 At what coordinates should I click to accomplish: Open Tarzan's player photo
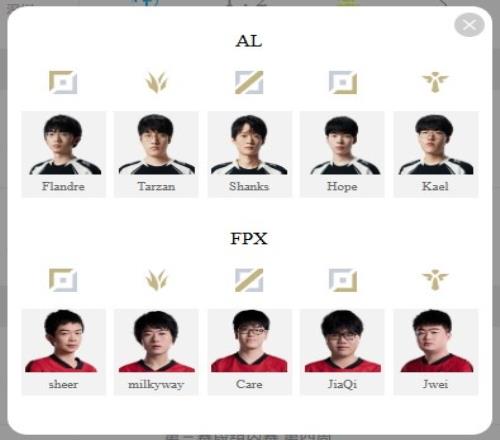click(x=156, y=144)
